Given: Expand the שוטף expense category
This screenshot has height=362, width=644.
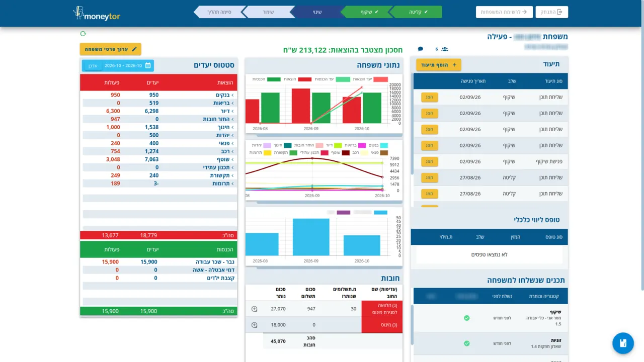Looking at the screenshot, I should click(x=225, y=159).
